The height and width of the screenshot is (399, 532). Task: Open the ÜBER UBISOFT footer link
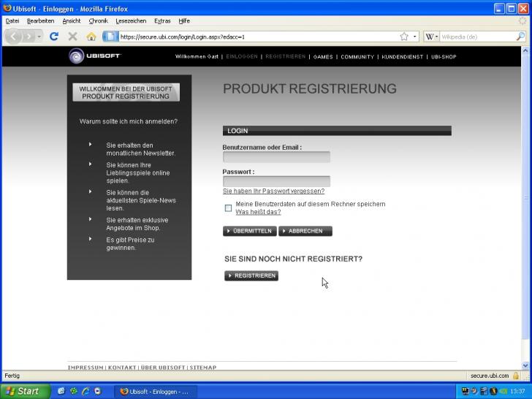[163, 368]
